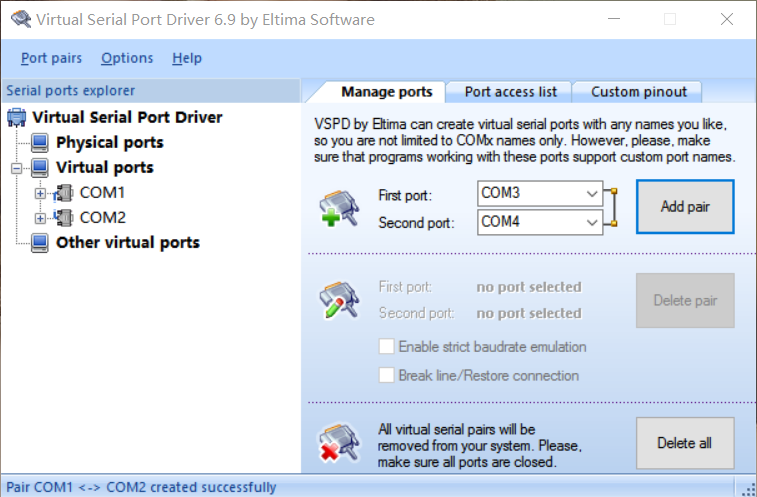Image resolution: width=757 pixels, height=497 pixels.
Task: Select COM1 in the serial ports tree
Action: point(102,193)
